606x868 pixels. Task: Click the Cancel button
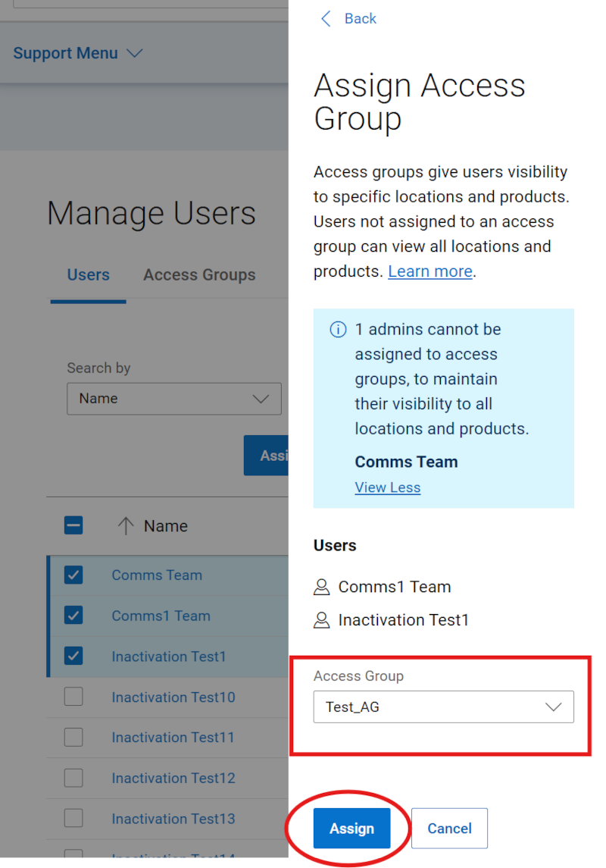[x=449, y=828]
